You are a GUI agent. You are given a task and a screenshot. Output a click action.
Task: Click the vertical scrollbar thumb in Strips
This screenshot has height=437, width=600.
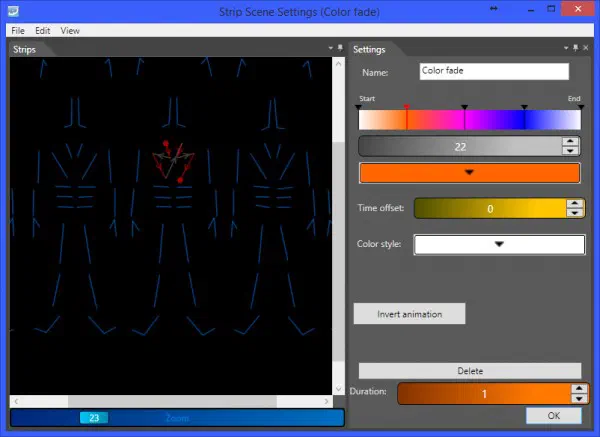[x=338, y=251]
